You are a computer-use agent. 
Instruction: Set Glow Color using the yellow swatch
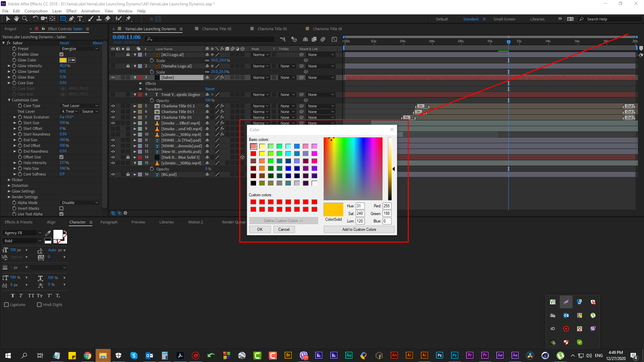click(x=63, y=60)
